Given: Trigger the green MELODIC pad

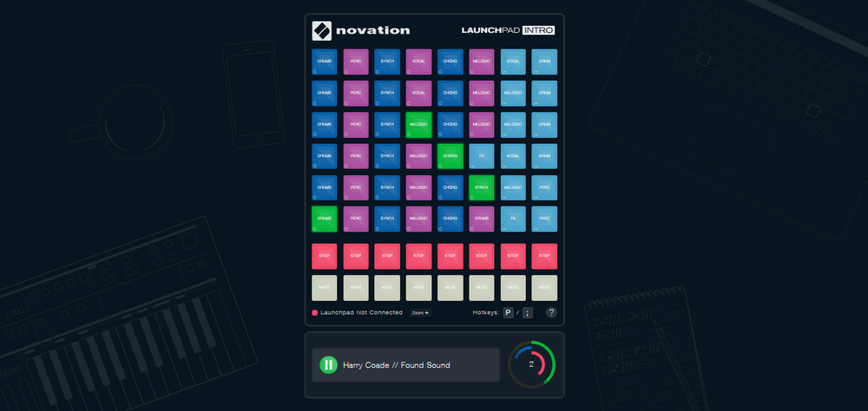Looking at the screenshot, I should click(x=418, y=125).
